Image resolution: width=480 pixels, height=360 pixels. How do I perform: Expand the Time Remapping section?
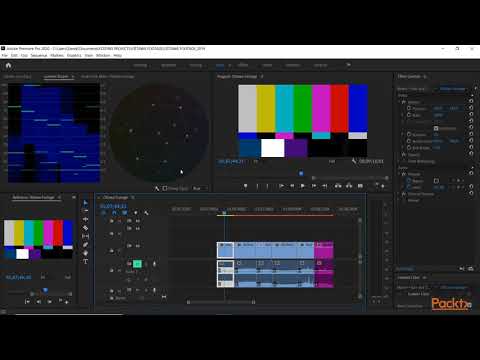(x=400, y=161)
